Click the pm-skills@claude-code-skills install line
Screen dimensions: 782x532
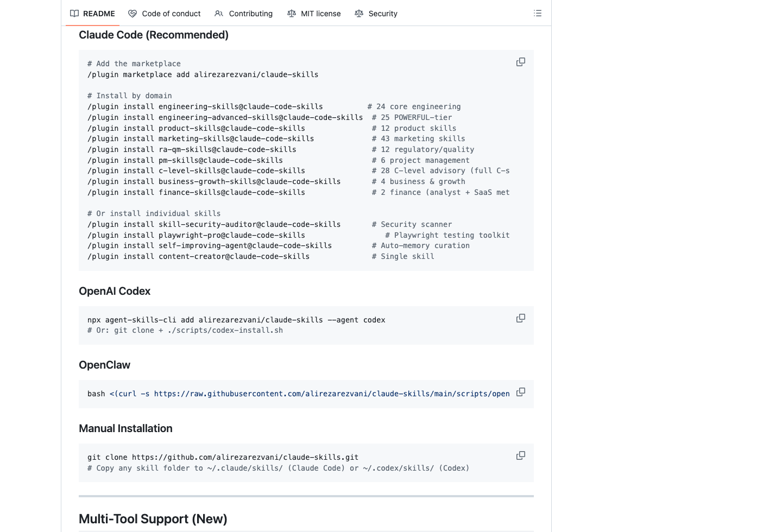185,160
